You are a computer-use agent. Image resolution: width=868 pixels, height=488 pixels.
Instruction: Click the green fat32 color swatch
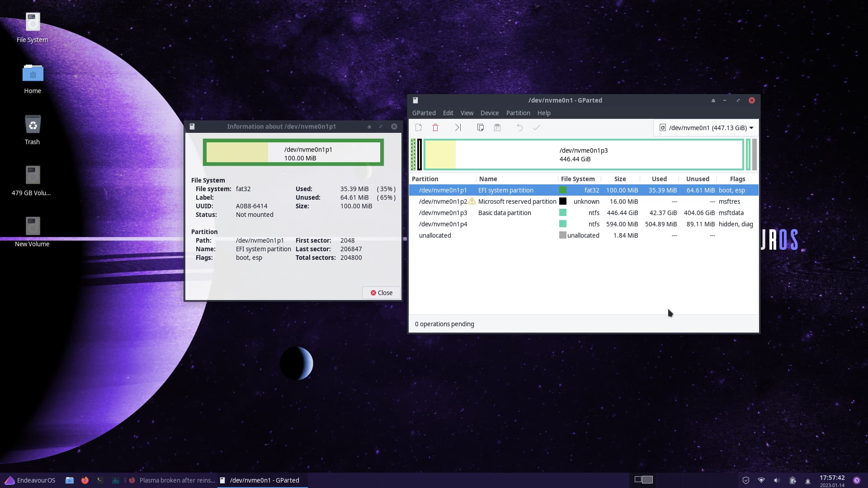pos(563,190)
